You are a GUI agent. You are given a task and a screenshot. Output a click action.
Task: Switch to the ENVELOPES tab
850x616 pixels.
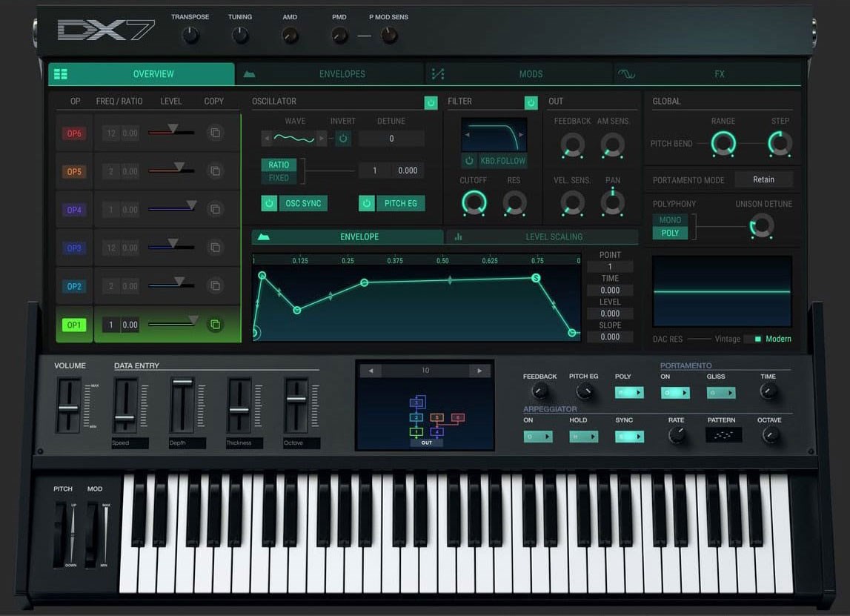click(x=342, y=73)
